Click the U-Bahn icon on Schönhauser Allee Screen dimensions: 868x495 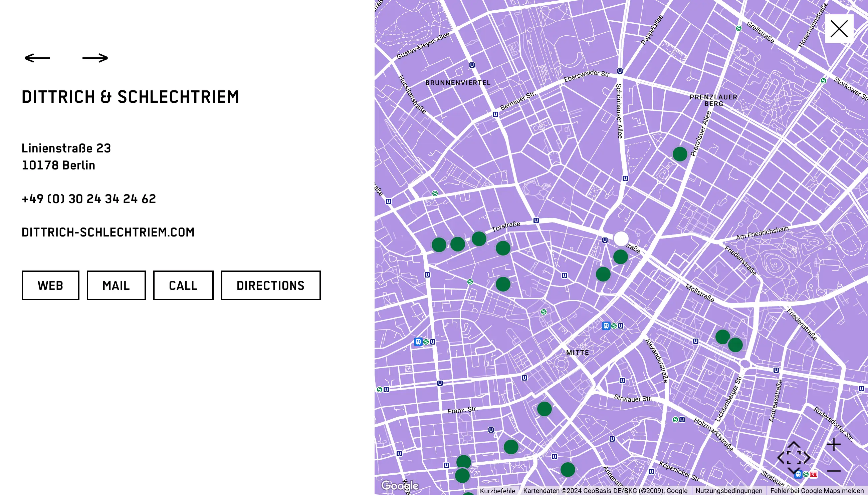pos(625,178)
